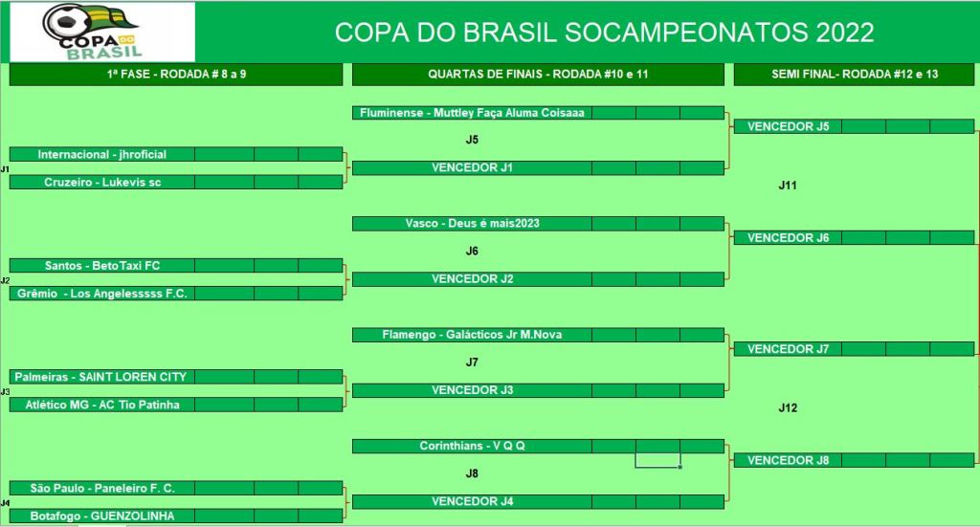Click the Santos - BetoTaxi FC cell
Screen dimensions: 980x527
click(x=102, y=265)
